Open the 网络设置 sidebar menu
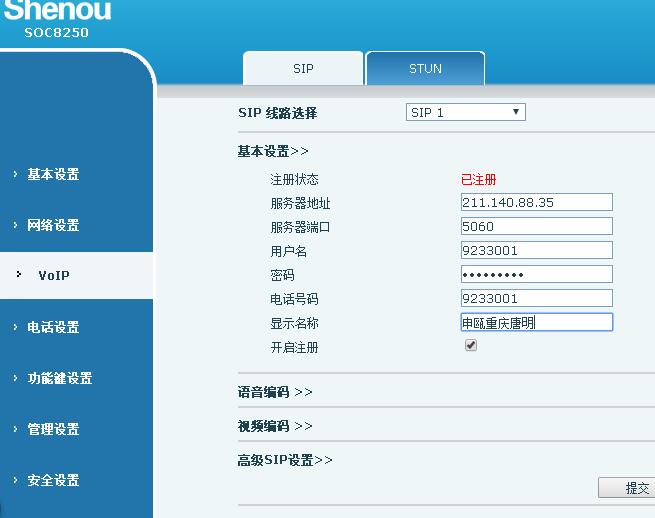 pos(53,225)
